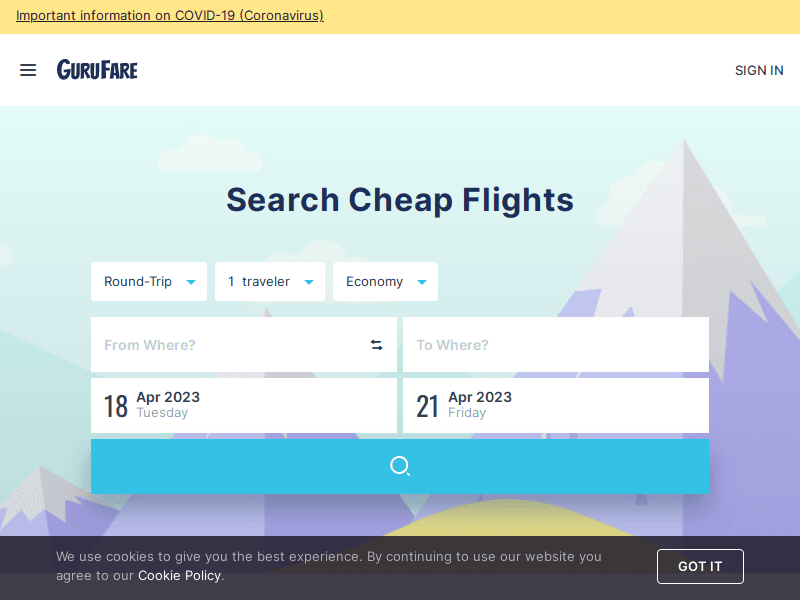Open return date 21 Apr 2023
This screenshot has height=600, width=800.
coord(555,405)
